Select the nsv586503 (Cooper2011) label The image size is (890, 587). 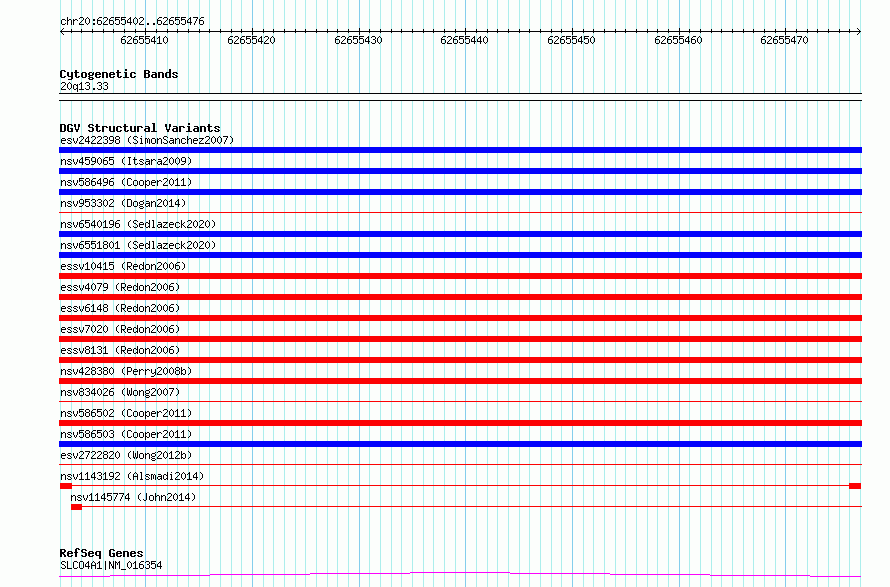(126, 434)
